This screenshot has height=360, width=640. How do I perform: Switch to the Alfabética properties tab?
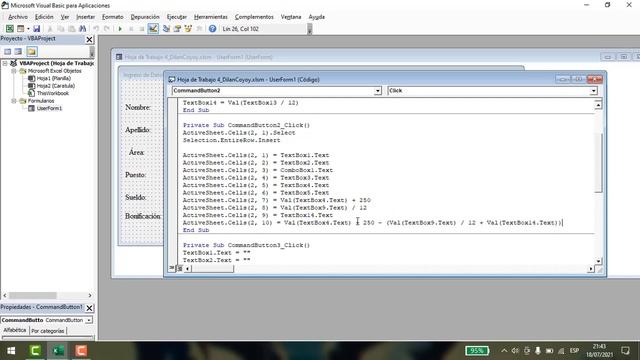point(15,330)
